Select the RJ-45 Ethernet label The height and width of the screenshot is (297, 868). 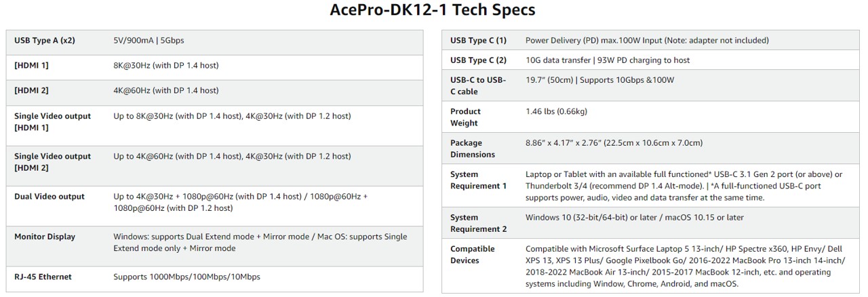tap(43, 277)
